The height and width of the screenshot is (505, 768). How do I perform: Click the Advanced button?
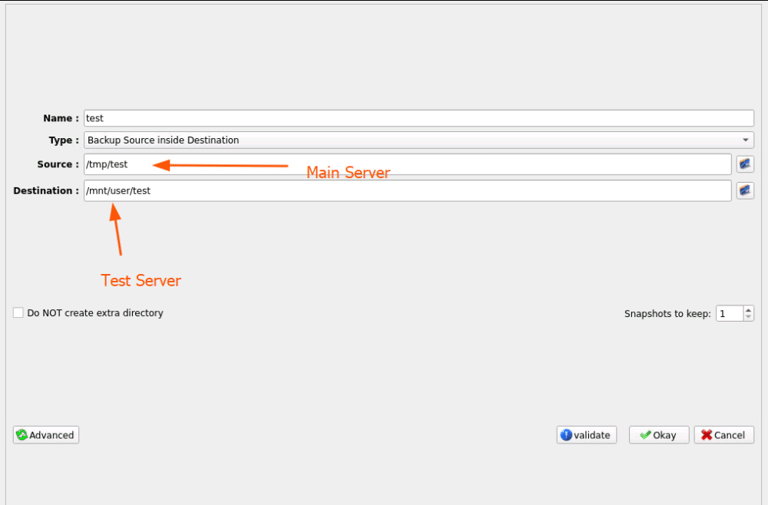[x=46, y=435]
